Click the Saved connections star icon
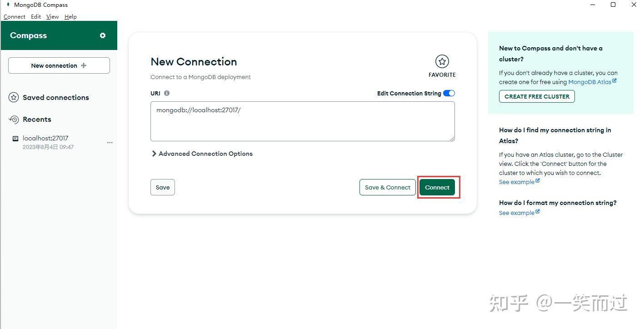The width and height of the screenshot is (644, 329). point(13,97)
